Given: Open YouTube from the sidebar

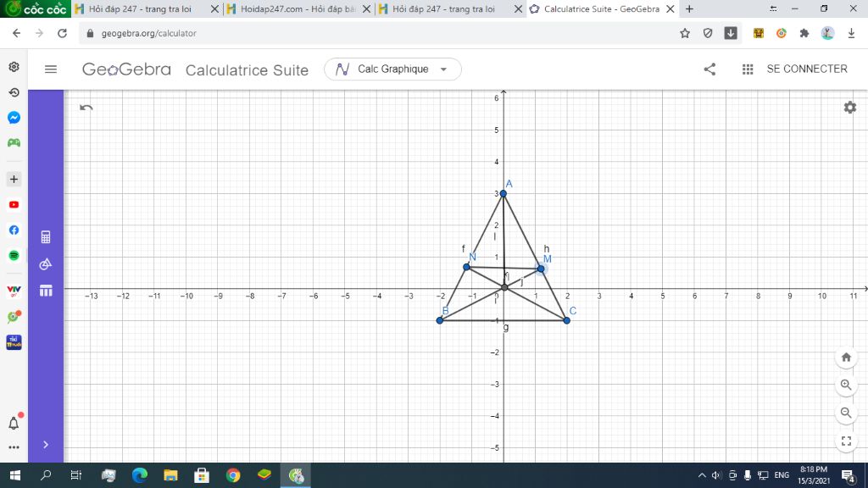Looking at the screenshot, I should pyautogui.click(x=14, y=205).
